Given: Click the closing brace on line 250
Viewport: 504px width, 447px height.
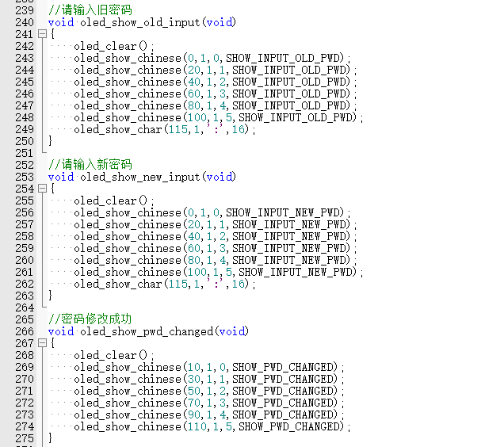Looking at the screenshot, I should [x=50, y=141].
